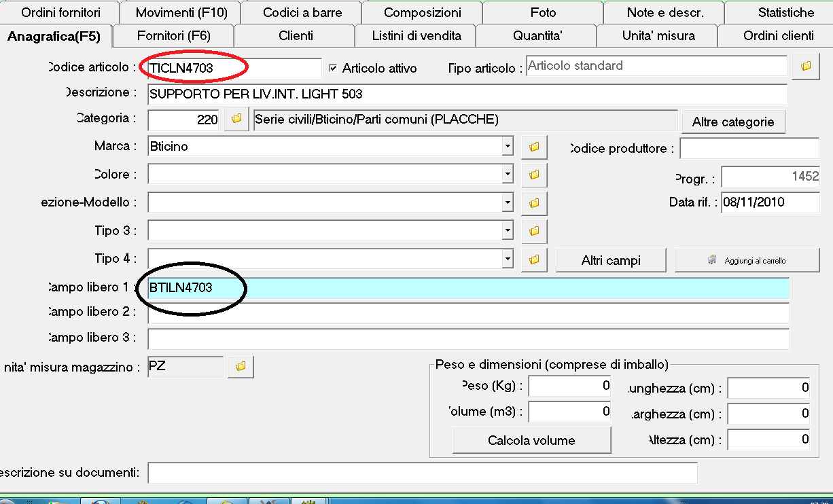833x504 pixels.
Task: Expand the Tipo 4 dropdown arrow
Action: click(508, 258)
